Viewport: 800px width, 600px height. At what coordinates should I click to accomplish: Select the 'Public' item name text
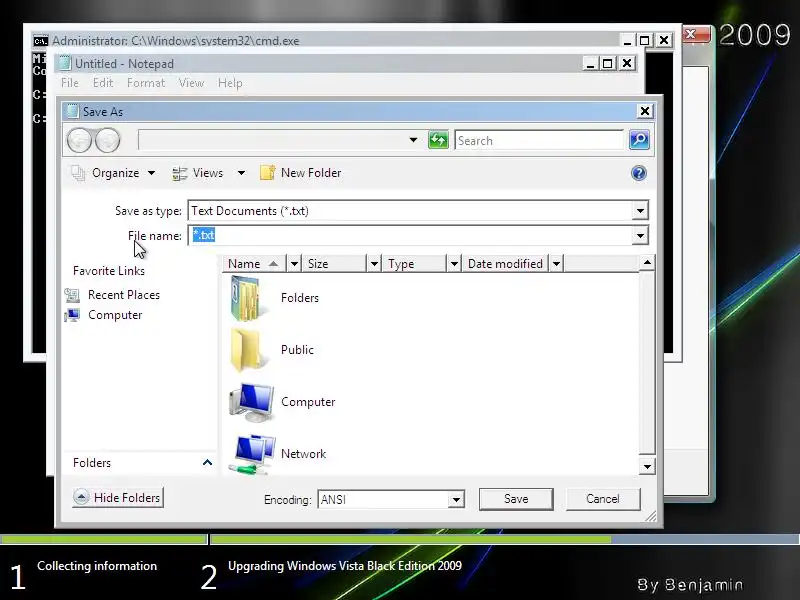(x=297, y=350)
